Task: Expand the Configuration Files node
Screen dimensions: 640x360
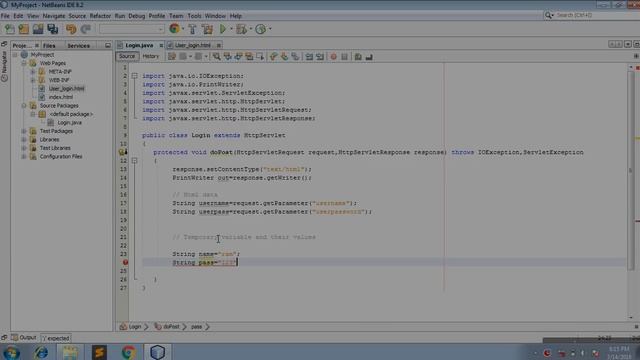Action: 24,156
